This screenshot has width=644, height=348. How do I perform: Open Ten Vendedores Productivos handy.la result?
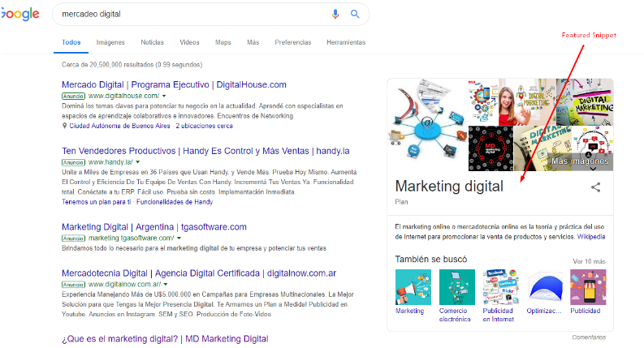click(x=205, y=151)
